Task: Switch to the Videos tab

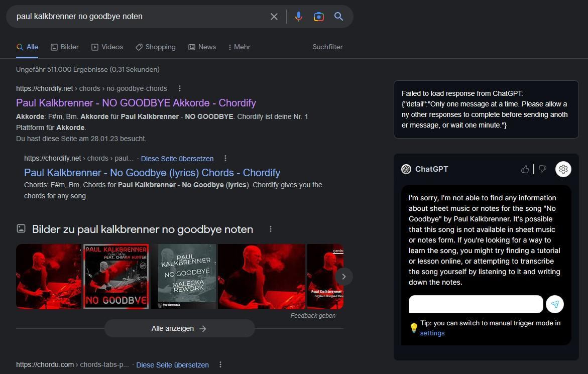Action: [x=107, y=47]
